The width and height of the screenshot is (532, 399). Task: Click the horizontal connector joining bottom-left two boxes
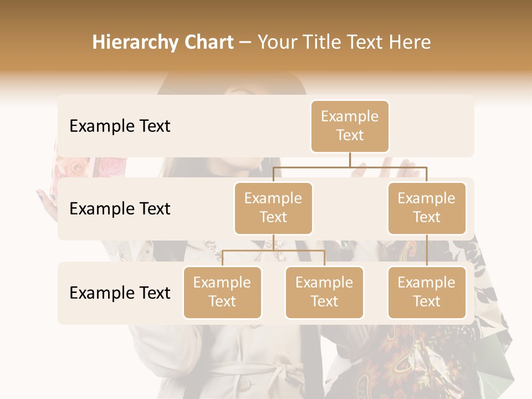pos(273,250)
